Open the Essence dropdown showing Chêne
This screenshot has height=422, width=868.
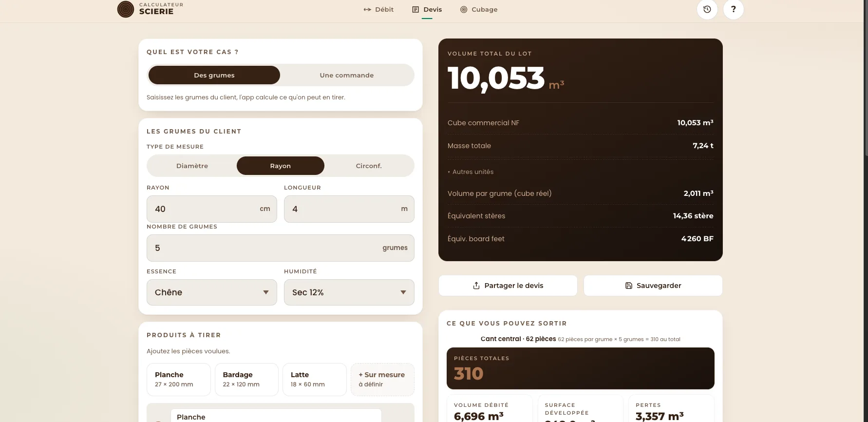pos(212,292)
